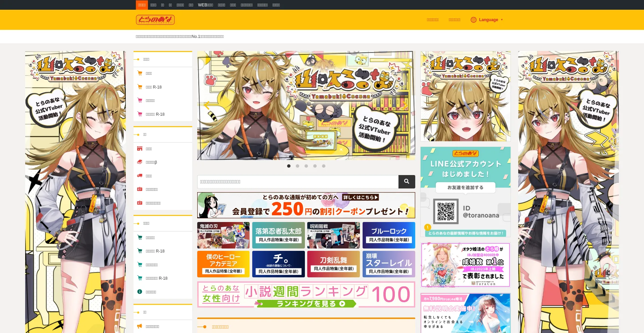Click the carousel previous arrow
The image size is (644, 333).
[x=207, y=105]
